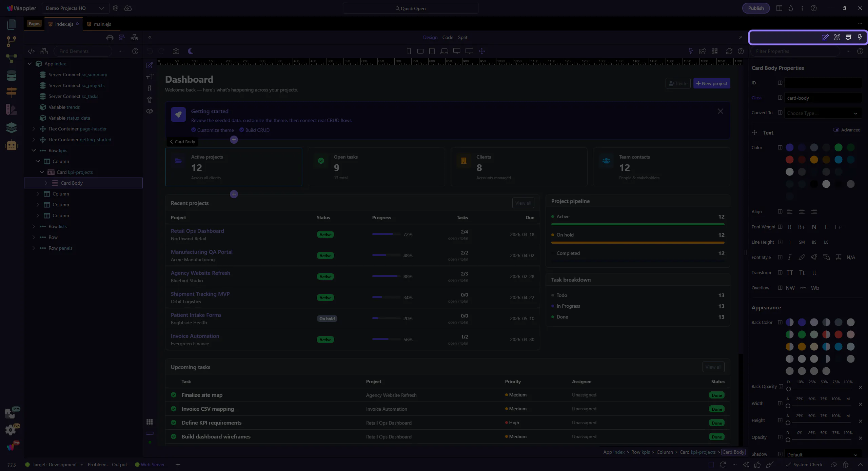Open the main.ejs file tab
Image resolution: width=868 pixels, height=471 pixels.
coord(102,24)
